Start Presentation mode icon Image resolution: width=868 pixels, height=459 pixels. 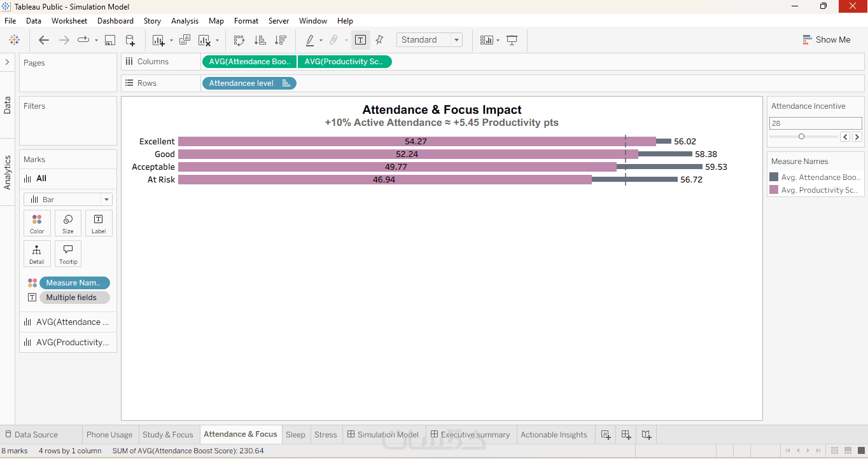point(512,40)
